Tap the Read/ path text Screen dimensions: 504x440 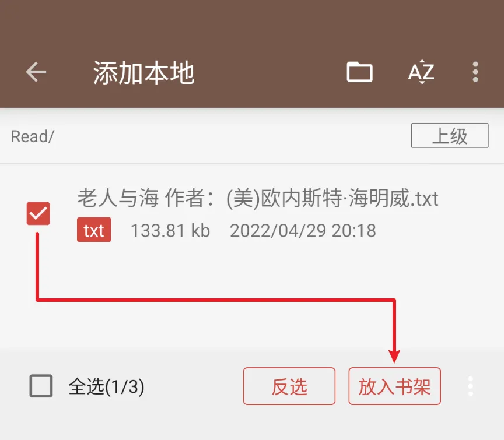click(33, 136)
